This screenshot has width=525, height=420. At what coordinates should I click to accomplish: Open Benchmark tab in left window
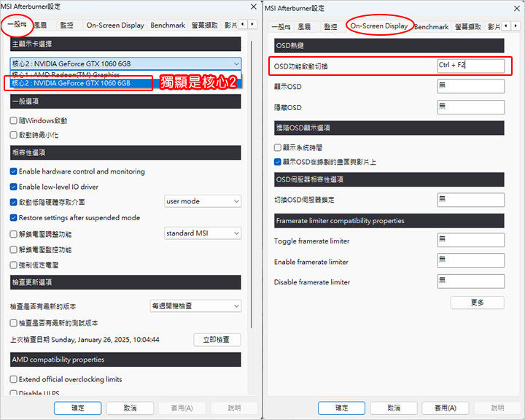[x=168, y=25]
